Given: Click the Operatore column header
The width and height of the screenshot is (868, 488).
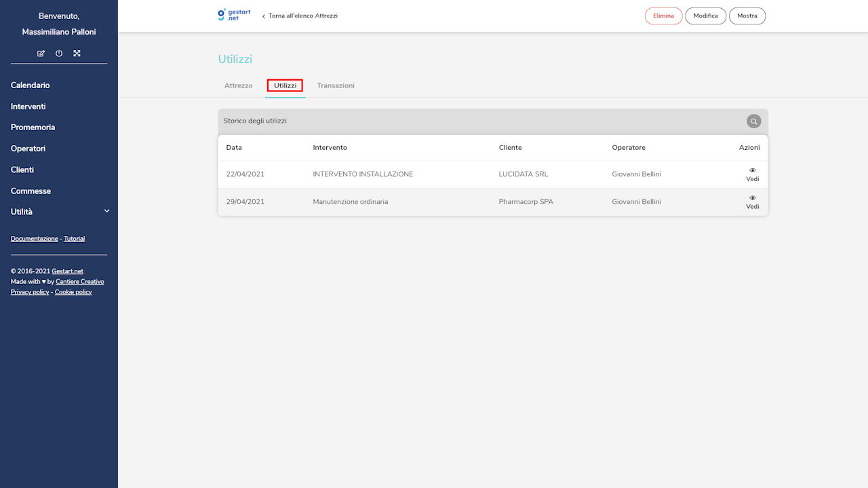Looking at the screenshot, I should (629, 148).
